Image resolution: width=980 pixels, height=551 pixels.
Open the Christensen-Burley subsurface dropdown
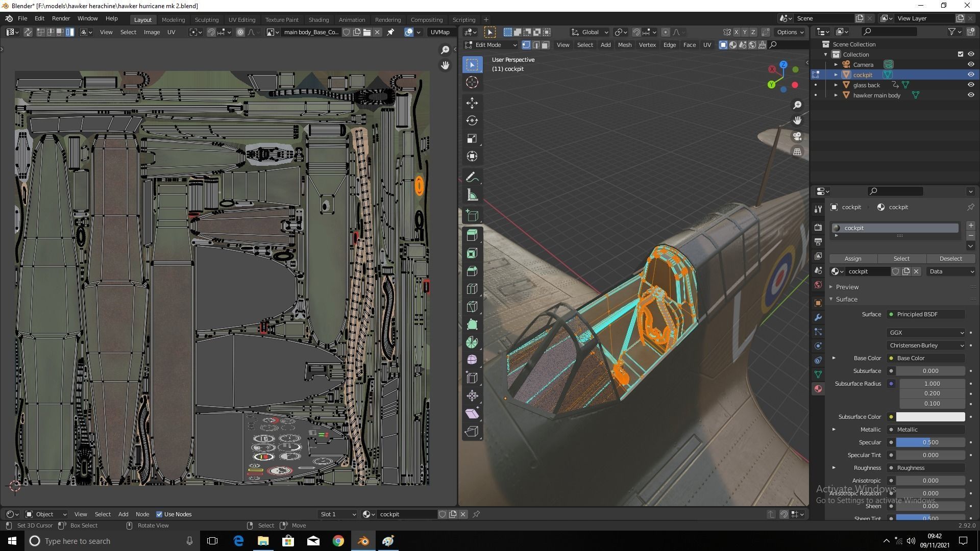pos(926,345)
